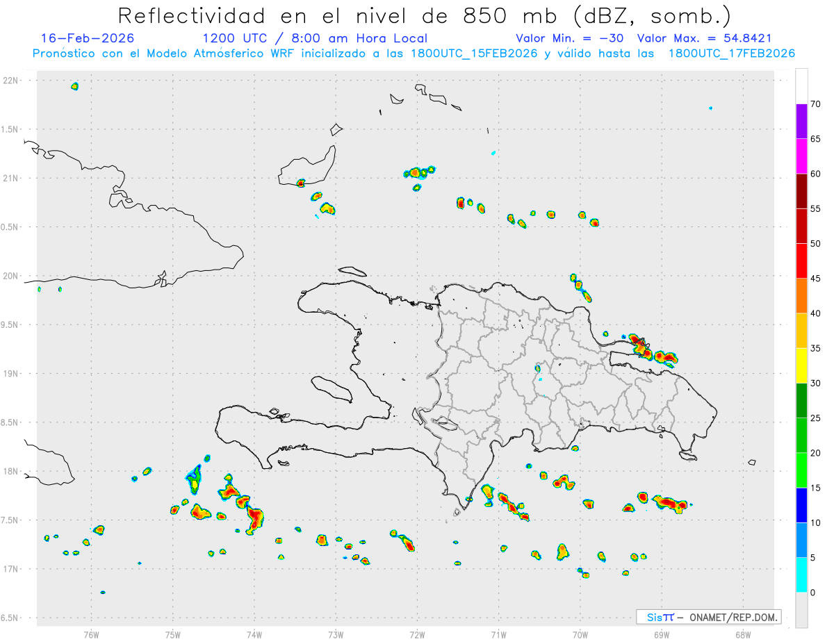This screenshot has width=834, height=644.
Task: Pick the dark blue 10–15 dBZ colorbar segment
Action: click(801, 505)
